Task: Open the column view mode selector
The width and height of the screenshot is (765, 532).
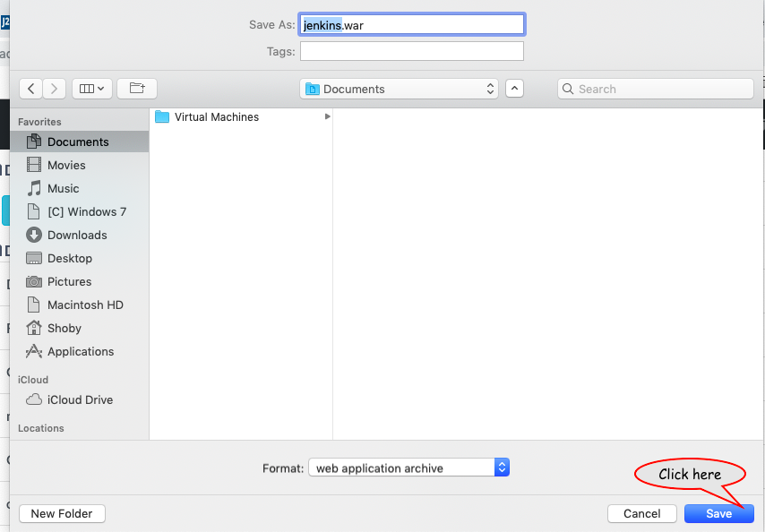Action: click(92, 89)
